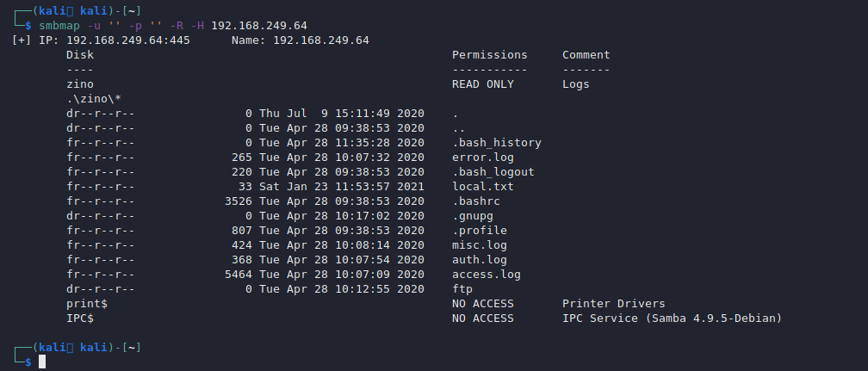This screenshot has width=868, height=371.
Task: Select the zino share name
Action: 80,84
